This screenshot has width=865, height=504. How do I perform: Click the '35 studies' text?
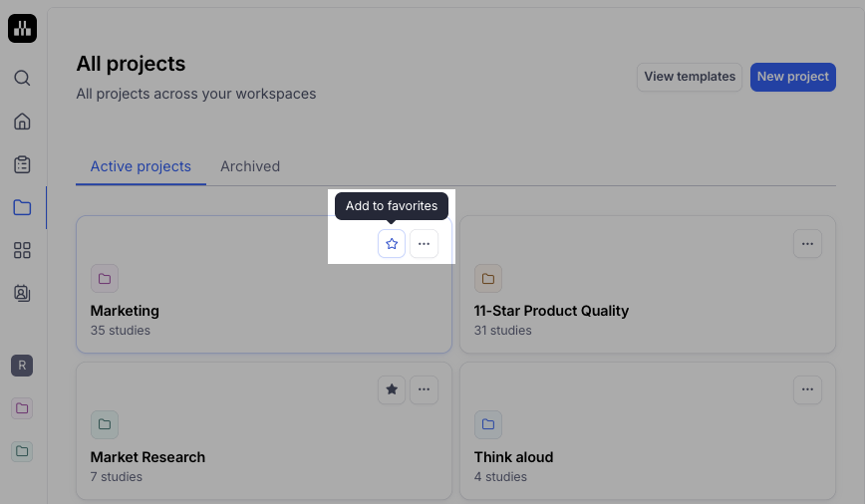click(121, 331)
